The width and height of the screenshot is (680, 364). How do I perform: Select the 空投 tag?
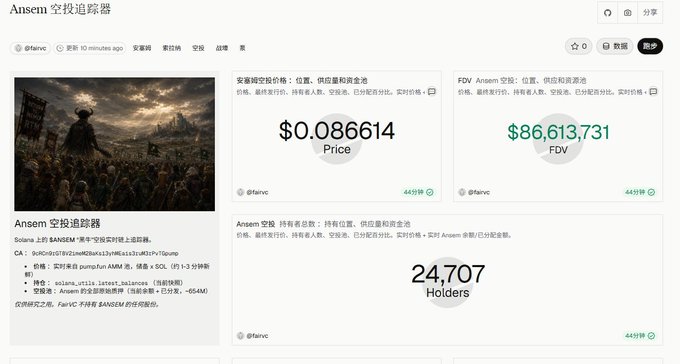(198, 48)
